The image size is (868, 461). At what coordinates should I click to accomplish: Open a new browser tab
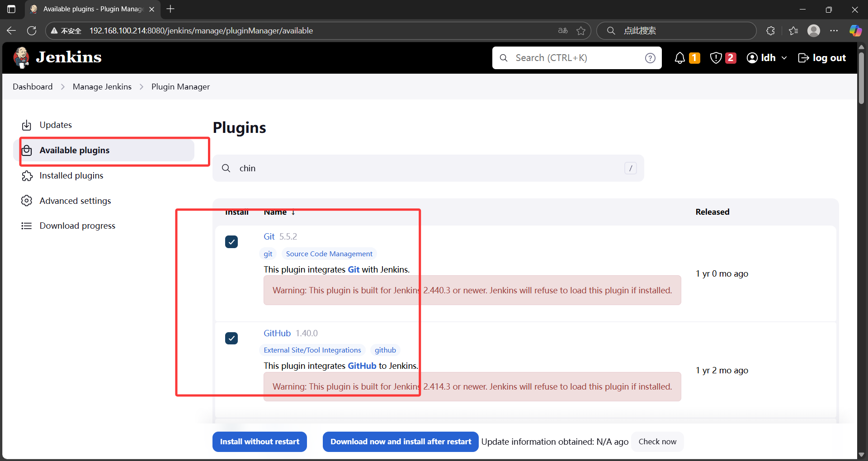pyautogui.click(x=170, y=9)
